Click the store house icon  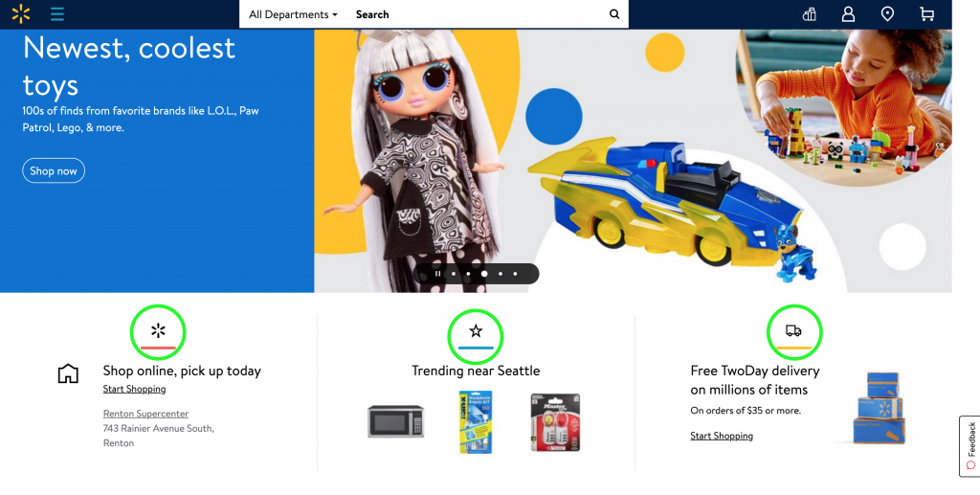(68, 373)
